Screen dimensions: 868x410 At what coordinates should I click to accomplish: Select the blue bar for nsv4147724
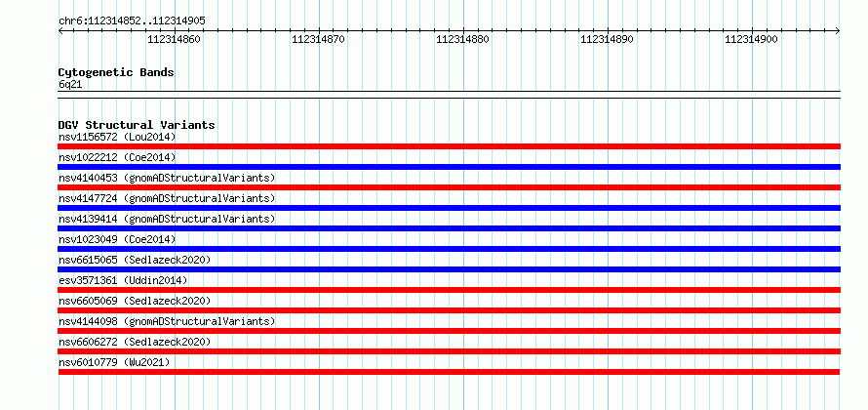[450, 208]
